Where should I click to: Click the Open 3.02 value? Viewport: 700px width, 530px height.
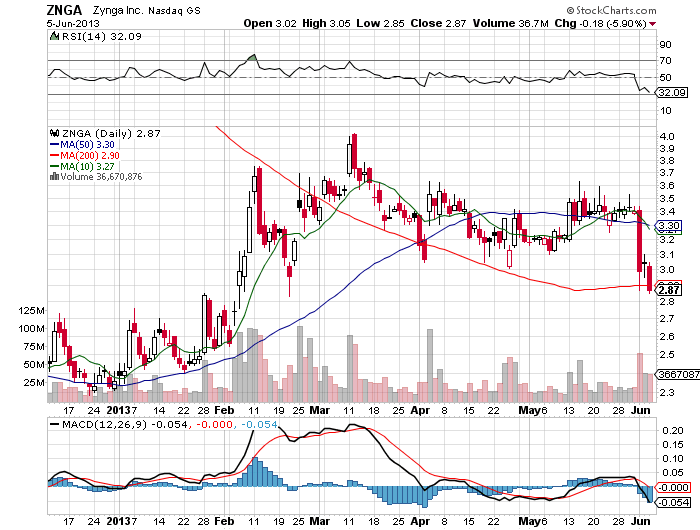coord(270,23)
